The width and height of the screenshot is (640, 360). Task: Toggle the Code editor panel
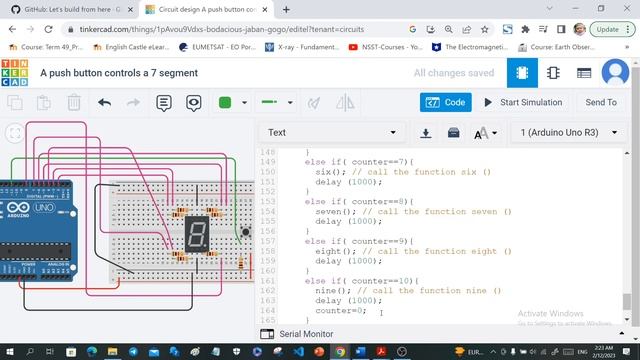pos(445,102)
